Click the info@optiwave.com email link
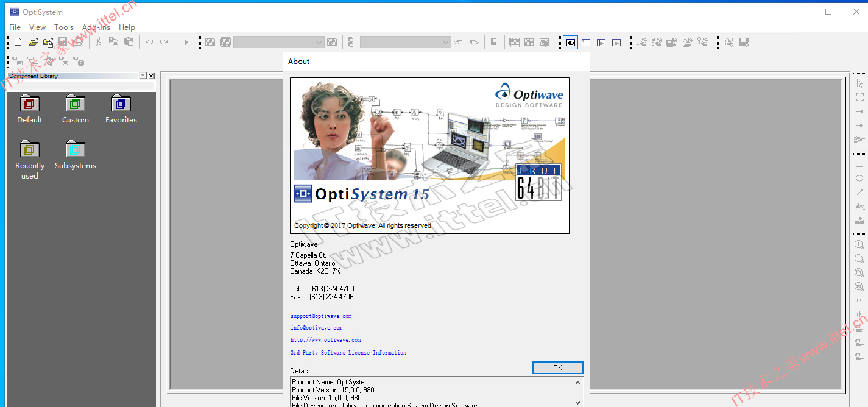The image size is (868, 407). point(316,328)
